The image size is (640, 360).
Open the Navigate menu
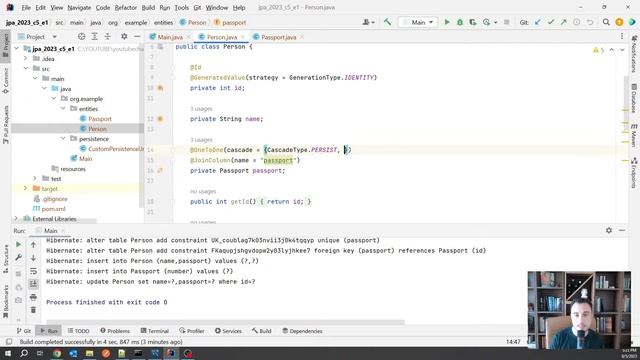point(79,8)
